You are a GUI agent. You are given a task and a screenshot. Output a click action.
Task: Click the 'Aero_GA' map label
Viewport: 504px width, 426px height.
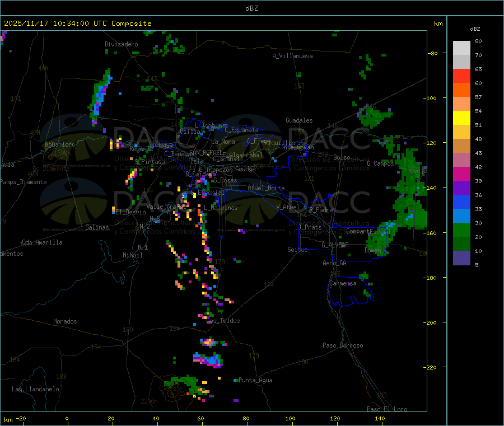[335, 263]
